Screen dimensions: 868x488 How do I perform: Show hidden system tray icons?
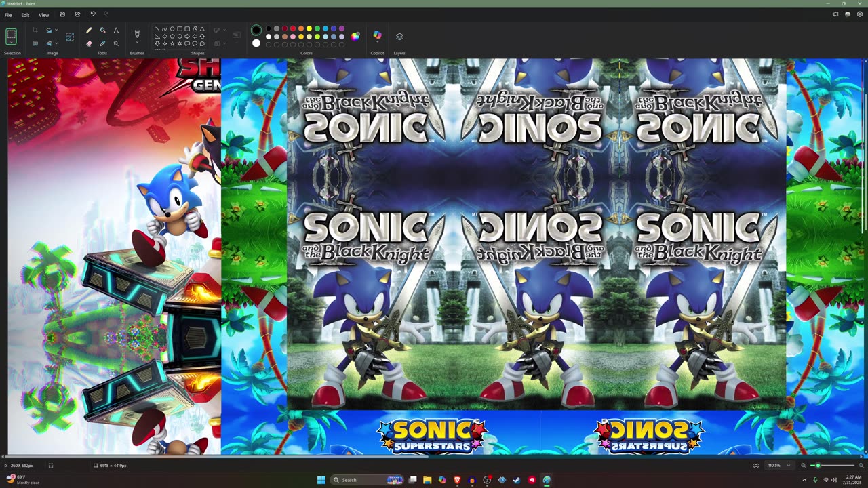pos(804,480)
